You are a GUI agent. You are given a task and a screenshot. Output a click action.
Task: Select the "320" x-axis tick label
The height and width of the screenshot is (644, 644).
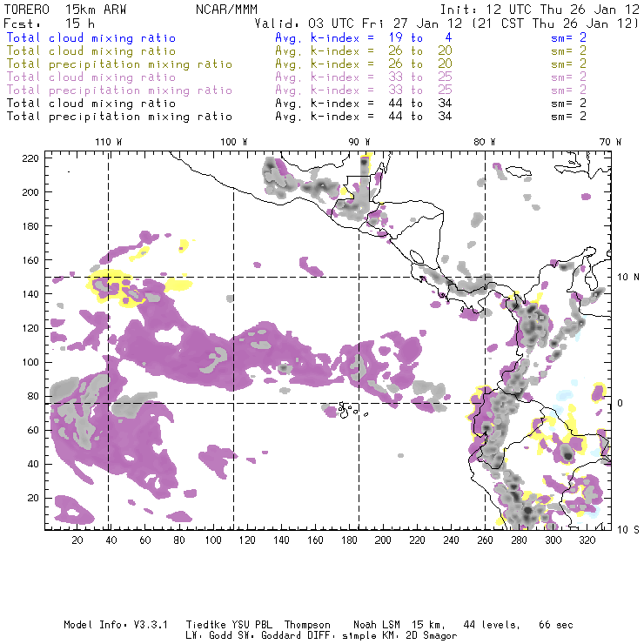(x=587, y=540)
